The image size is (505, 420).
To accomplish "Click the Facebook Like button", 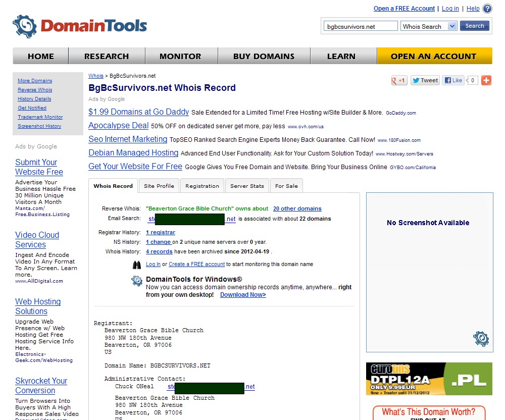I will [453, 80].
